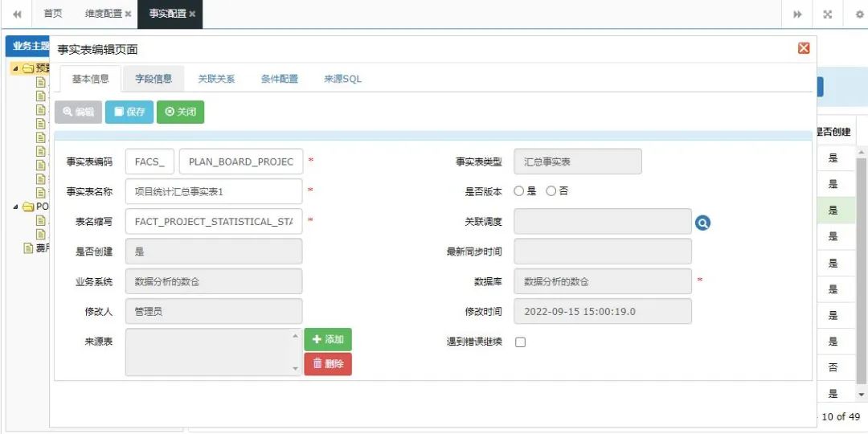
Task: Click the down arrow of the table scrollbar
Action: click(862, 394)
